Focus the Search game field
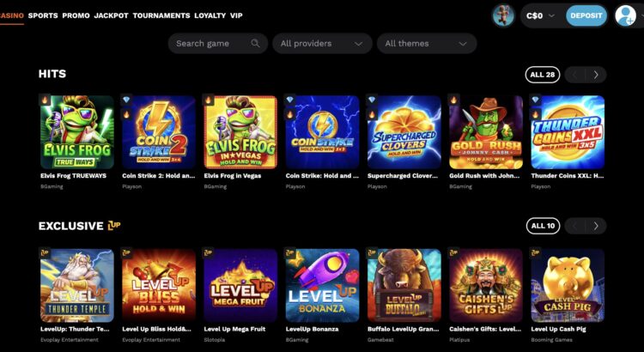Image resolution: width=644 pixels, height=352 pixels. [218, 44]
